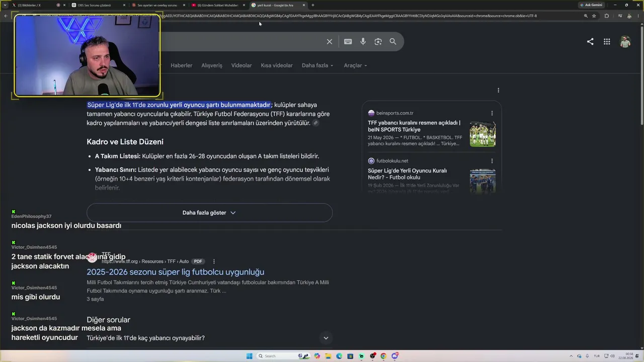Viewport: 644px width, 362px height.
Task: Open Copilot from the taskbar
Action: tap(317, 356)
